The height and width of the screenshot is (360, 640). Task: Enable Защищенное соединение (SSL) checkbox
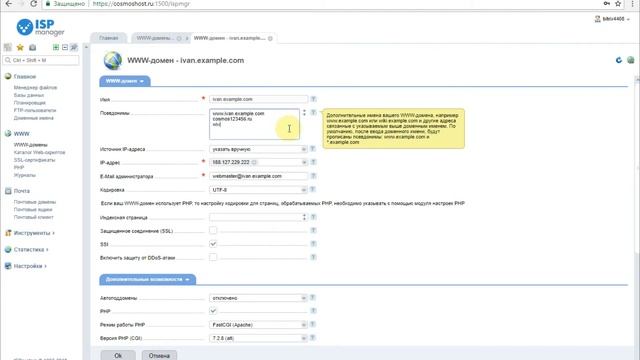(213, 231)
